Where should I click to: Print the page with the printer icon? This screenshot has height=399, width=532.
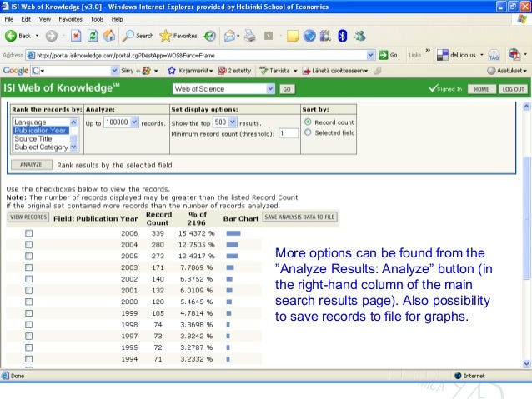click(x=250, y=36)
